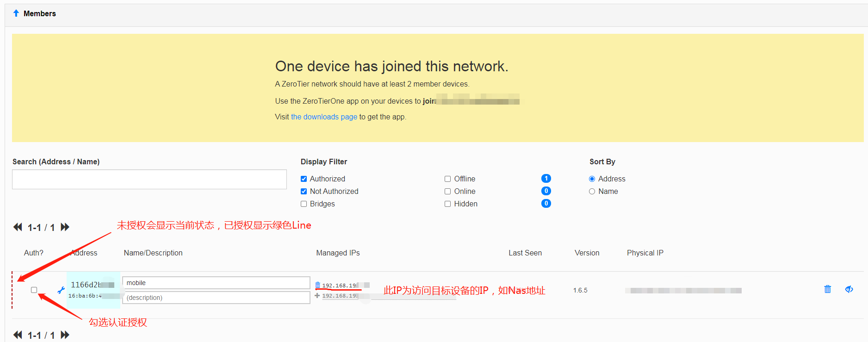Image resolution: width=868 pixels, height=342 pixels.
Task: Toggle the Not Authorized filter
Action: coord(304,192)
